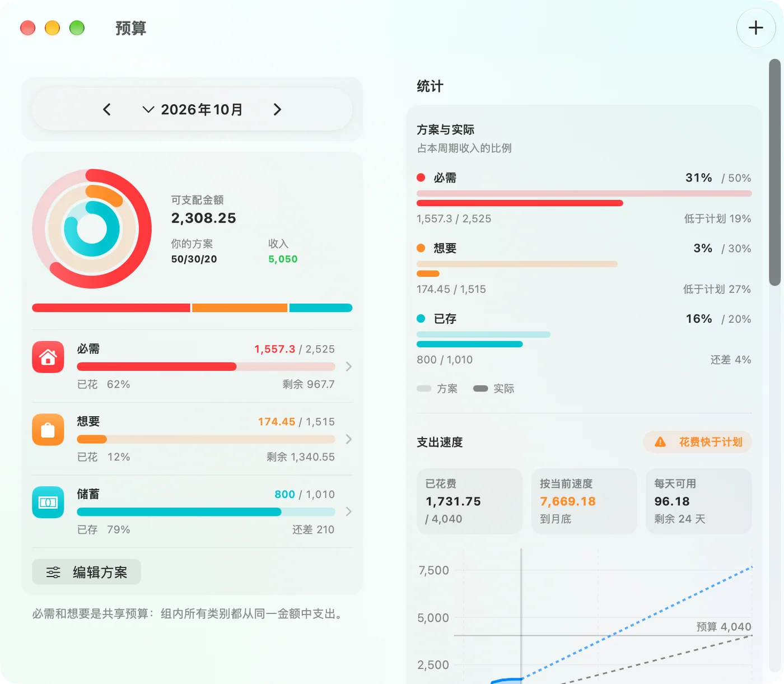Viewport: 784px width, 684px height.
Task: Click the 必需 spending progress bar
Action: point(206,366)
